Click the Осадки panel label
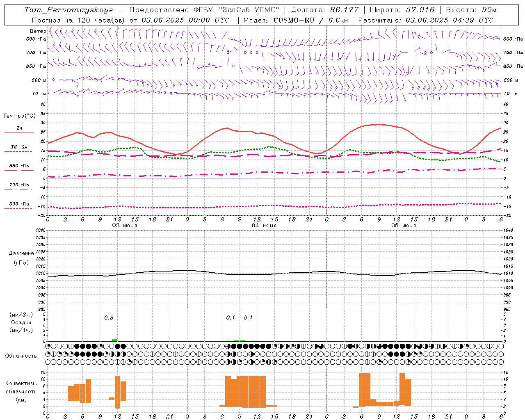Viewport: 525px width, 420px height. click(x=21, y=322)
